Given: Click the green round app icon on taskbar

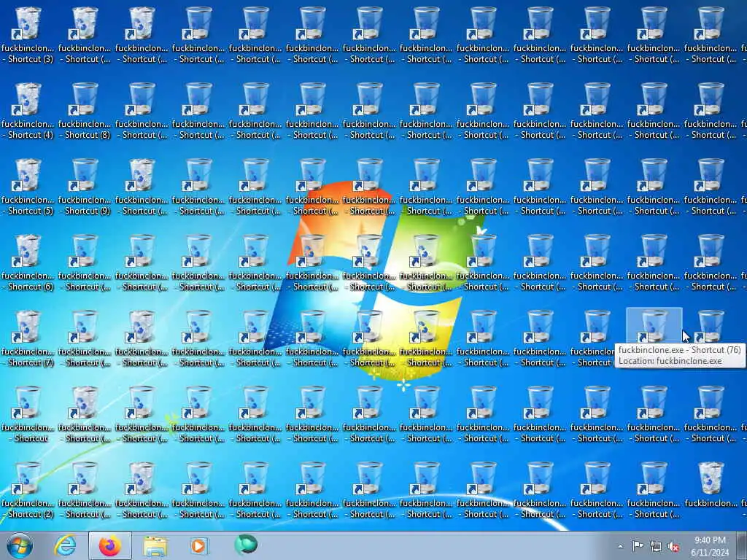Looking at the screenshot, I should pyautogui.click(x=246, y=544).
